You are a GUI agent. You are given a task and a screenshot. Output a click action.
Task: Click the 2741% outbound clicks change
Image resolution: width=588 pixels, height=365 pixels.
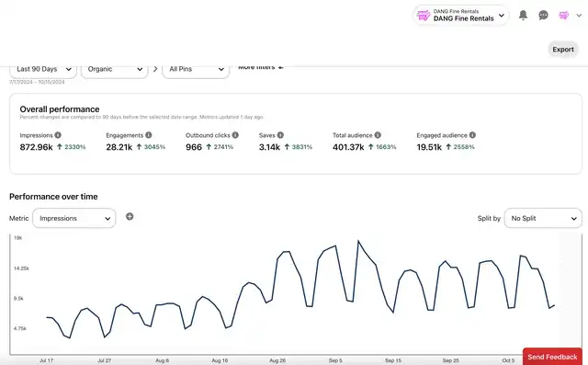[x=223, y=147]
